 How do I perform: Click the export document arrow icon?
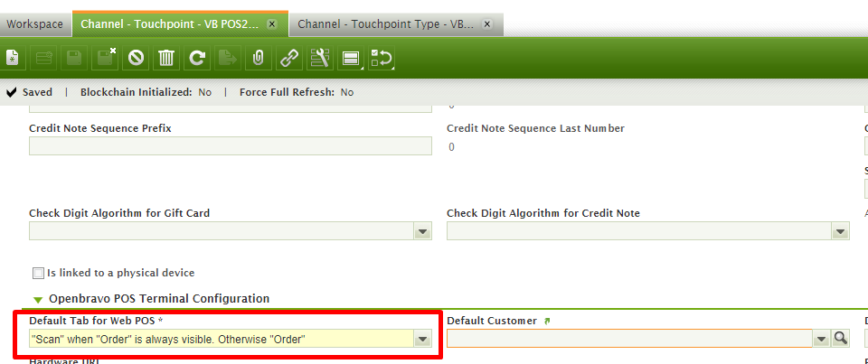pyautogui.click(x=227, y=58)
